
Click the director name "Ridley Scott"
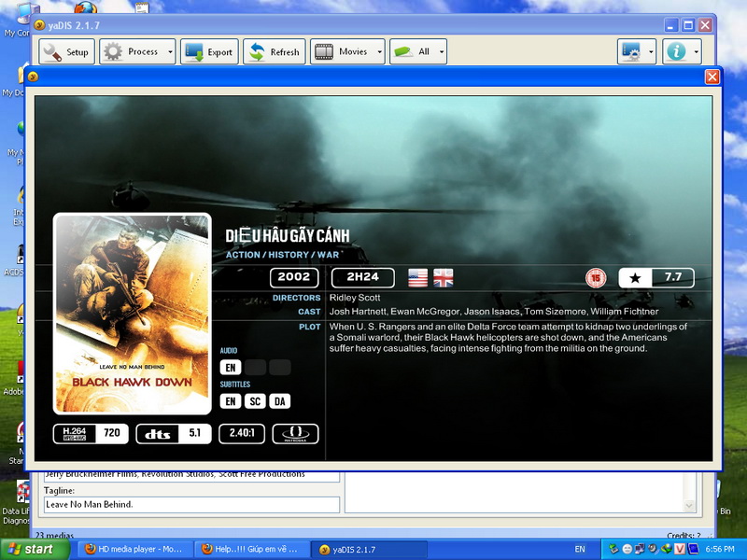point(355,298)
